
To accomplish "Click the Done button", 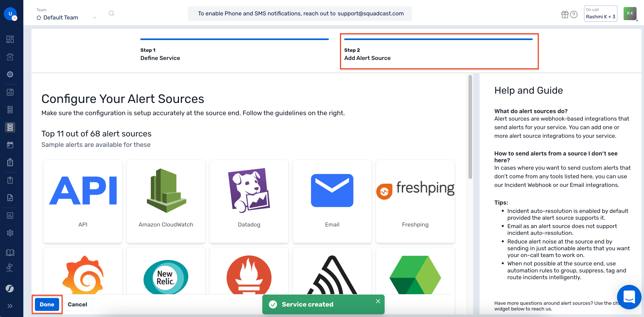I will 47,304.
